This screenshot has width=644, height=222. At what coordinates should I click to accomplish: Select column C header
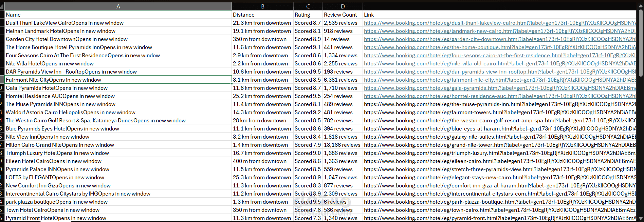[x=308, y=6]
